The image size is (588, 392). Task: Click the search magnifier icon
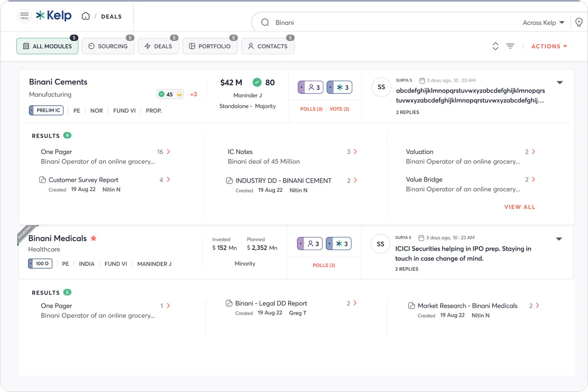click(265, 23)
